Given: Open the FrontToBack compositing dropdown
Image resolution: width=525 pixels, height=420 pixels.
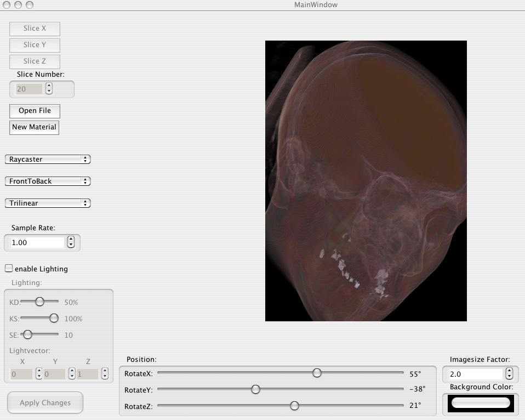Looking at the screenshot, I should (x=48, y=181).
